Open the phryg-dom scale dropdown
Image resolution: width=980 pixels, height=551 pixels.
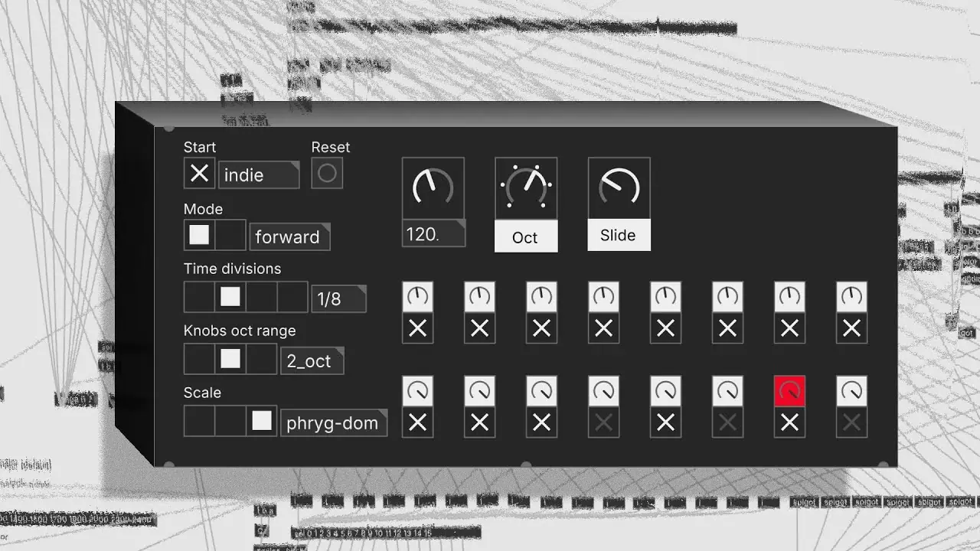point(333,422)
